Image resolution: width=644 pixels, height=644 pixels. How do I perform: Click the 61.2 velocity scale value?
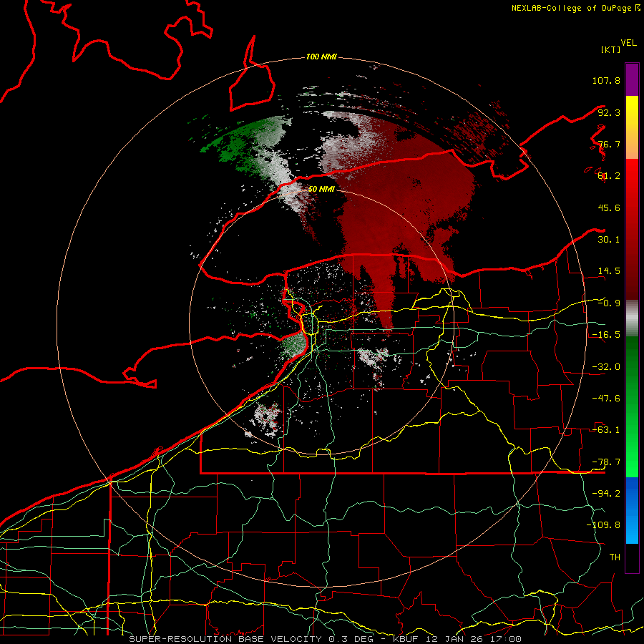pos(609,176)
